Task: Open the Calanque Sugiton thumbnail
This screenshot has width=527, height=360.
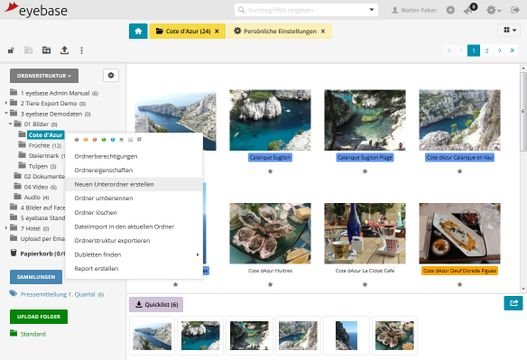Action: [270, 120]
